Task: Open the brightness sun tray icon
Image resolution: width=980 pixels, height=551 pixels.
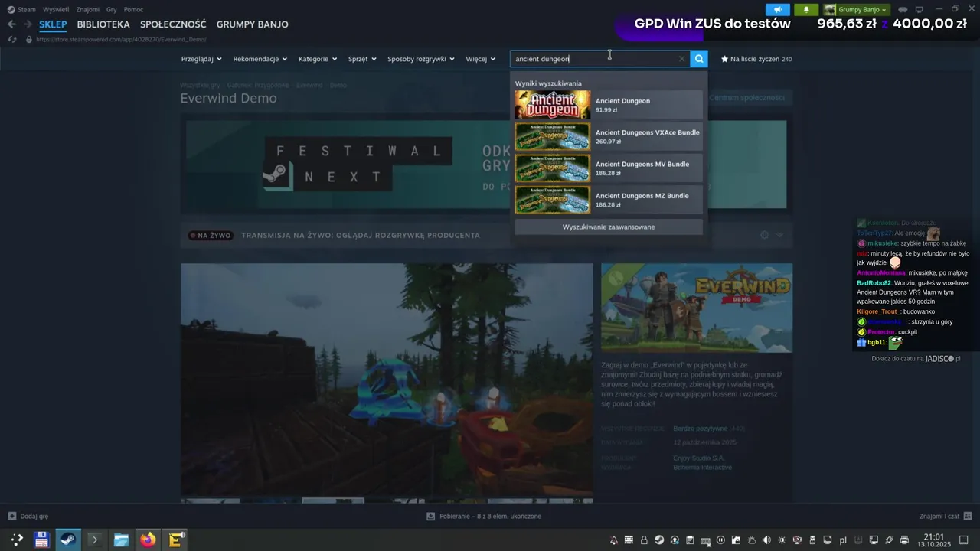Action: (x=782, y=540)
